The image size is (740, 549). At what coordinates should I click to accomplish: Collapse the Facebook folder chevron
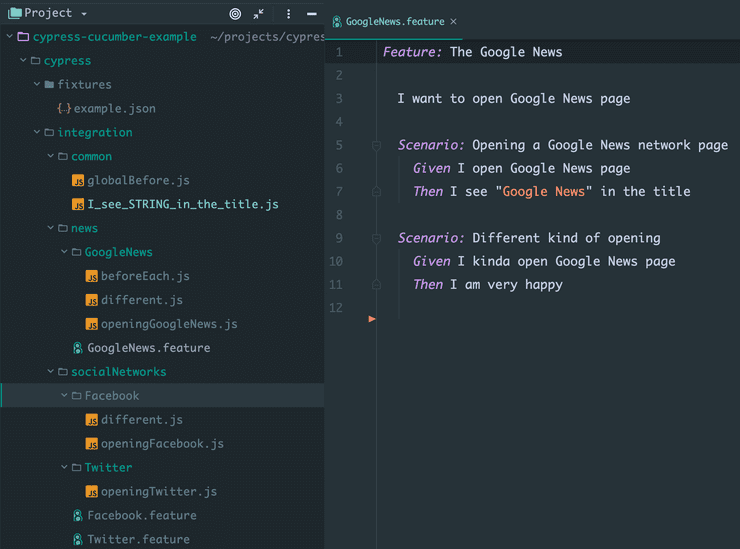64,395
